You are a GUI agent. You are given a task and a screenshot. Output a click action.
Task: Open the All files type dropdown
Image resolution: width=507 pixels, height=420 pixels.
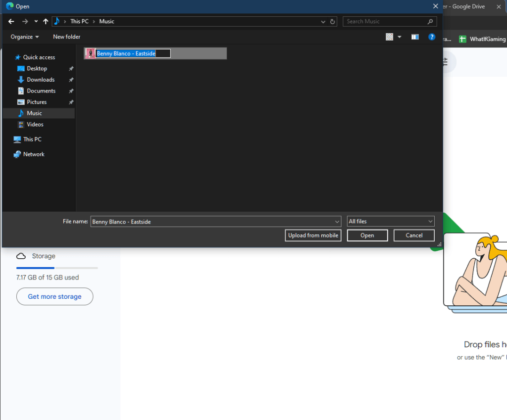click(390, 221)
